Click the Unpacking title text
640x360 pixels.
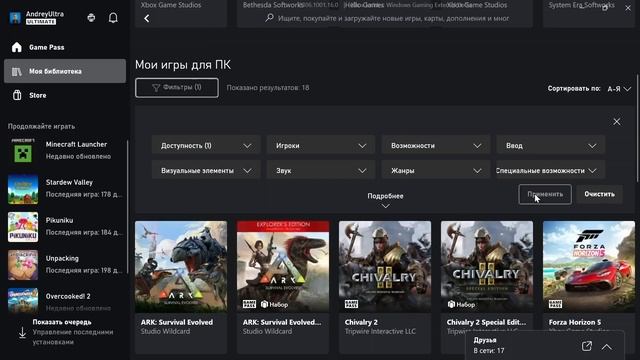coord(62,258)
